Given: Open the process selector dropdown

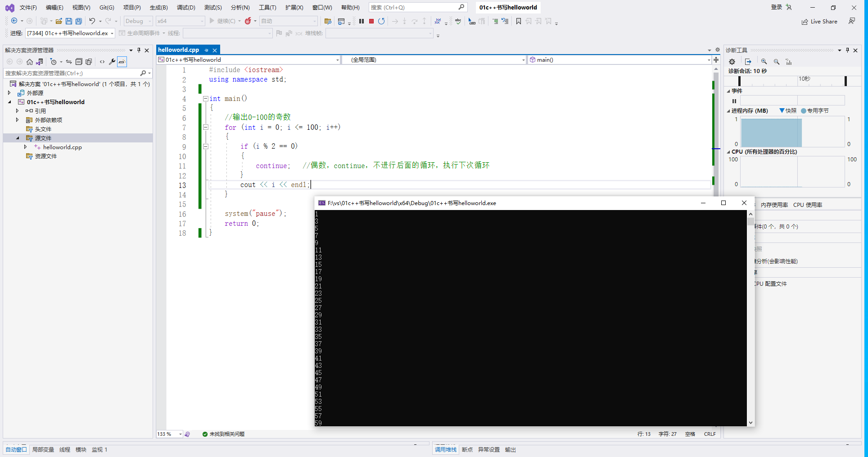Looking at the screenshot, I should point(70,33).
